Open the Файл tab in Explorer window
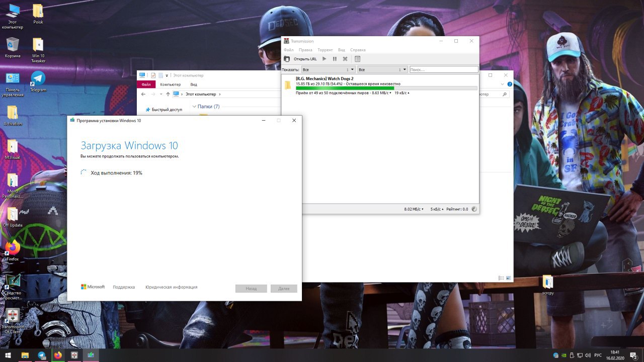Viewport: 644px width, 362px height. point(146,84)
